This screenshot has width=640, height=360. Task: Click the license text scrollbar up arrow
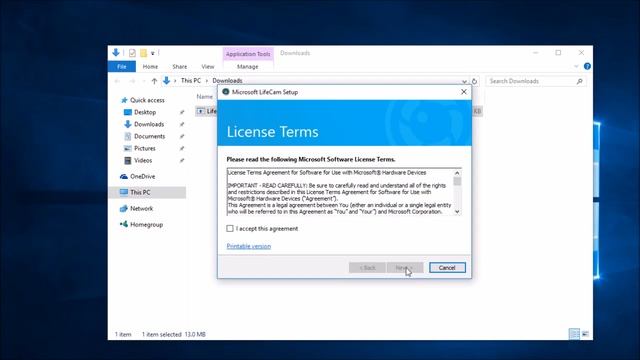click(x=457, y=173)
